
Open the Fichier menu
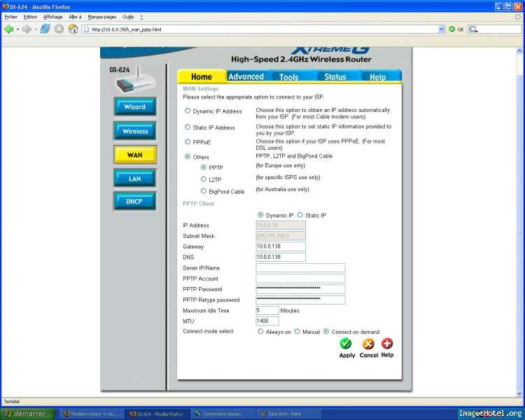10,17
